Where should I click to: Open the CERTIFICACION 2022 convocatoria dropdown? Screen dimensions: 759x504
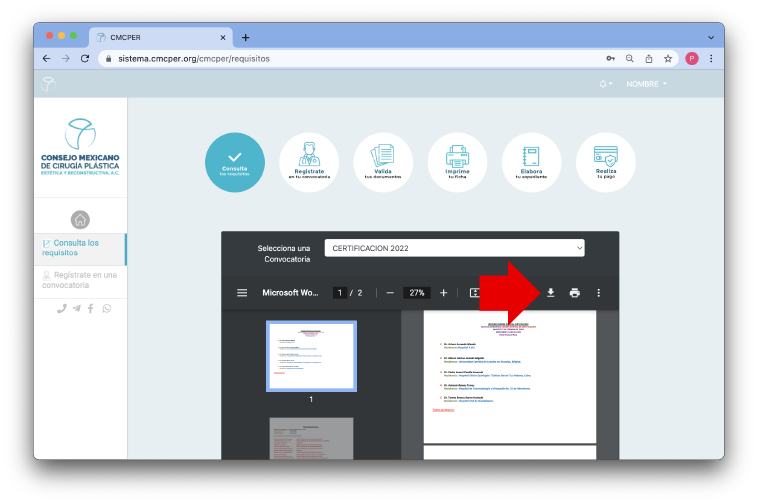[x=454, y=248]
